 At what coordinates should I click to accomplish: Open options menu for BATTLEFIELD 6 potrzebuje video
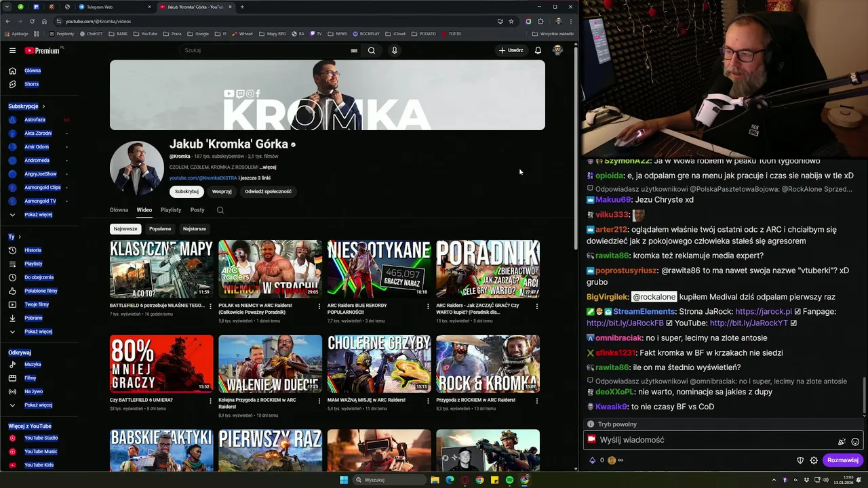point(210,306)
